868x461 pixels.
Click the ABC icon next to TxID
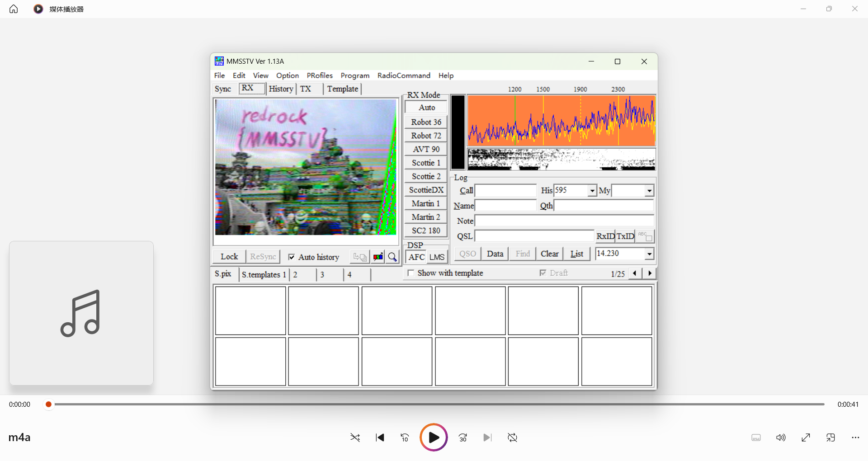tap(645, 236)
